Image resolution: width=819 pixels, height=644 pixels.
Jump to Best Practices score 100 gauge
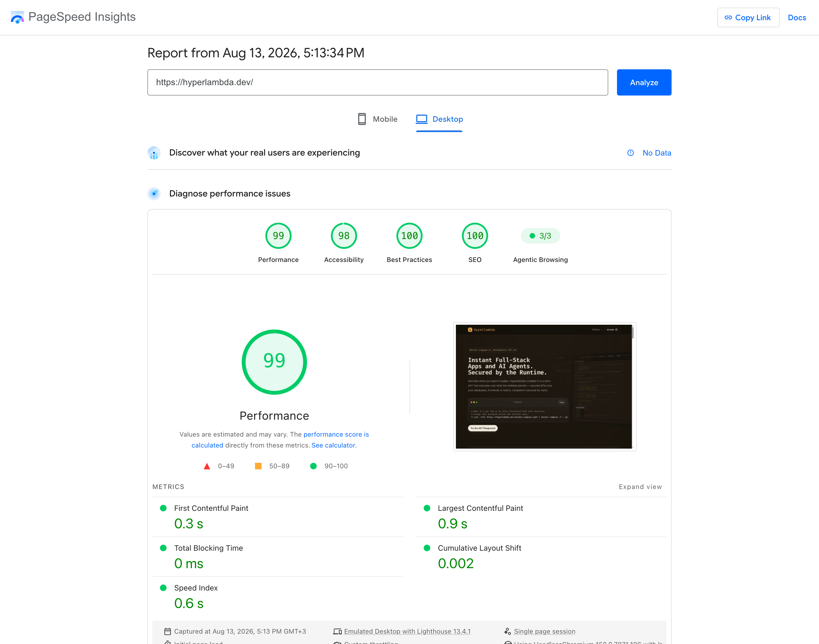[409, 236]
